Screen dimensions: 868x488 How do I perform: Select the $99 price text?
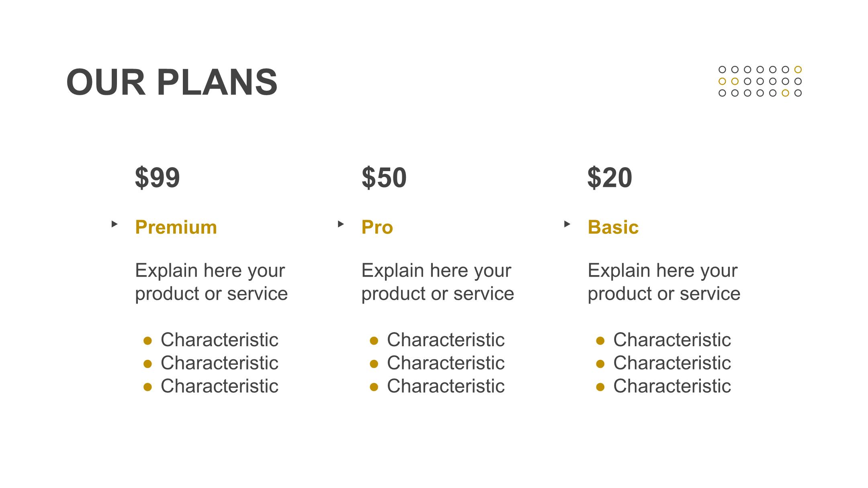click(158, 177)
